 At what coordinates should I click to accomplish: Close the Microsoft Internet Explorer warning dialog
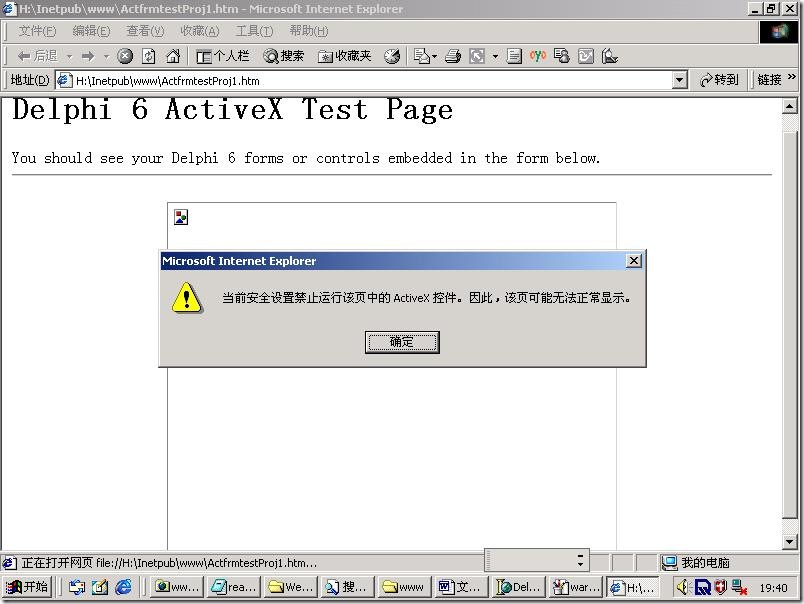634,260
